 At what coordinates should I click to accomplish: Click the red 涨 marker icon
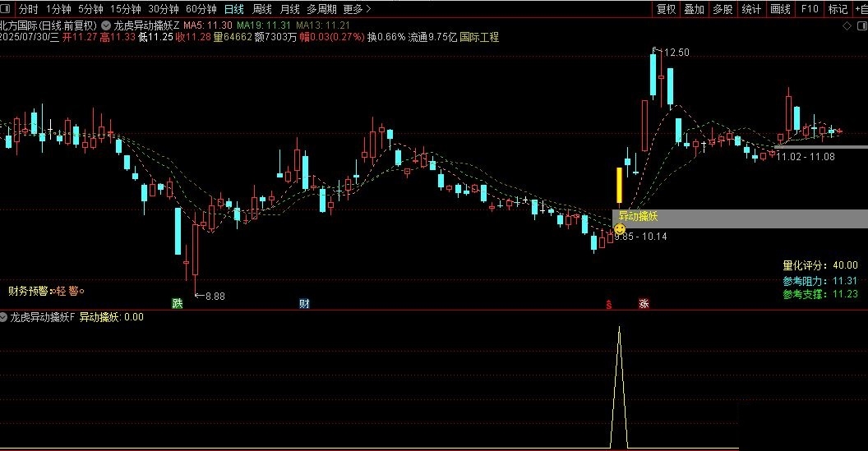pyautogui.click(x=644, y=303)
